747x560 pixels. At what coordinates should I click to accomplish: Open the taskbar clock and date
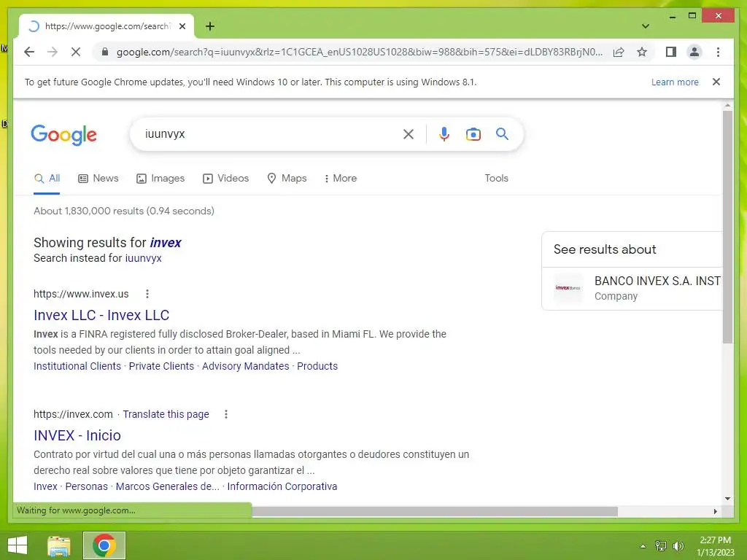(715, 546)
